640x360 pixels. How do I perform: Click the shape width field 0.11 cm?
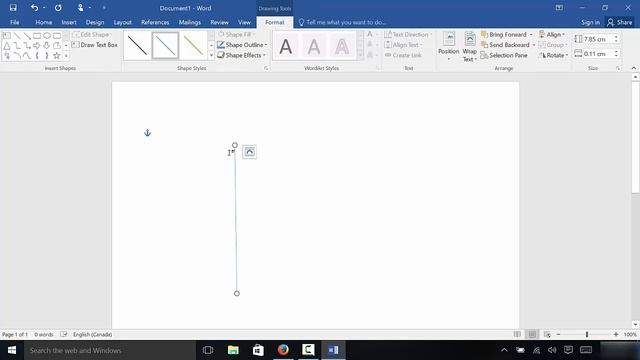(x=597, y=53)
